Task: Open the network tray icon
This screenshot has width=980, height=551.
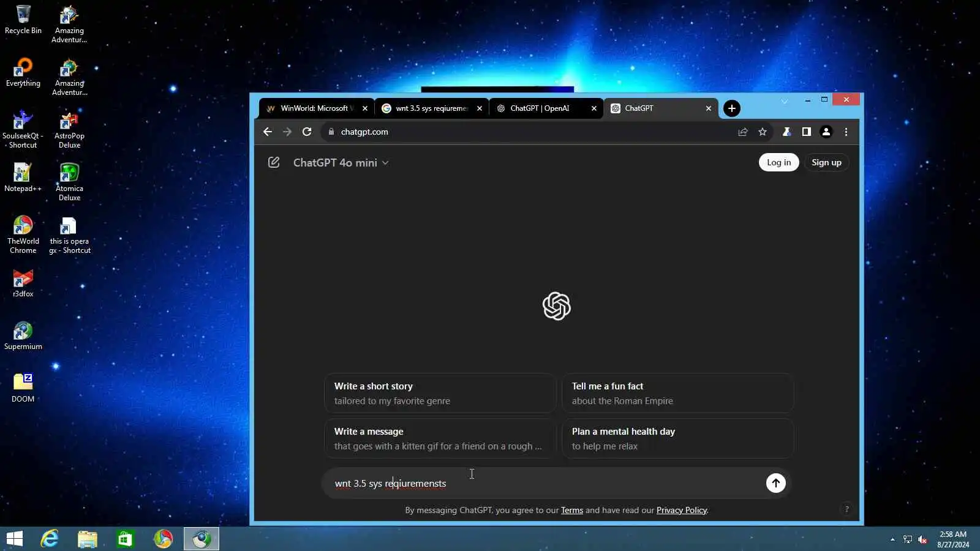Action: (908, 539)
